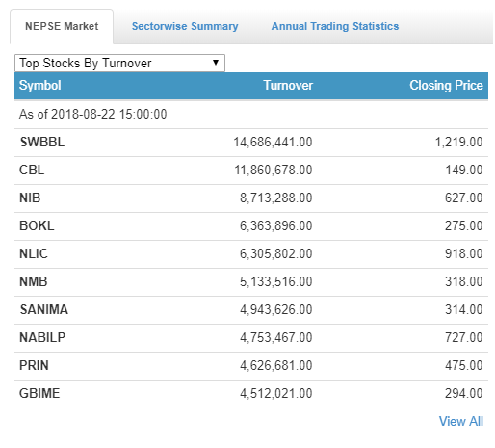This screenshot has width=495, height=448.
Task: Select SANIMA closing price 314.00
Action: pyautogui.click(x=464, y=309)
